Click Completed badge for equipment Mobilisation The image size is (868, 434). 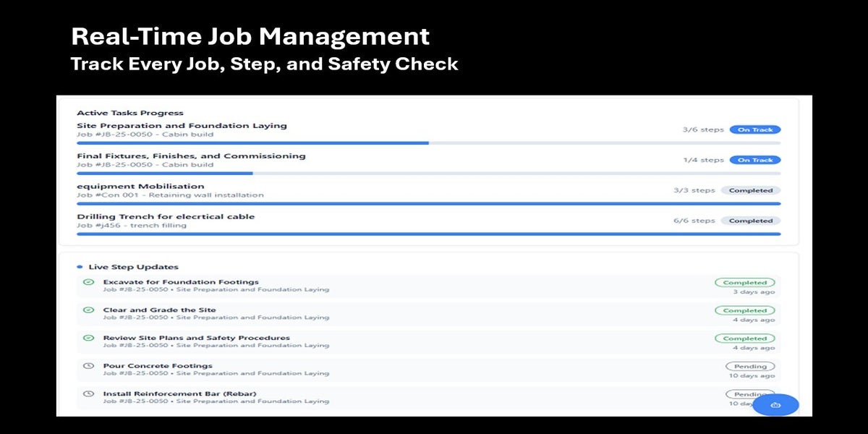[x=750, y=191]
